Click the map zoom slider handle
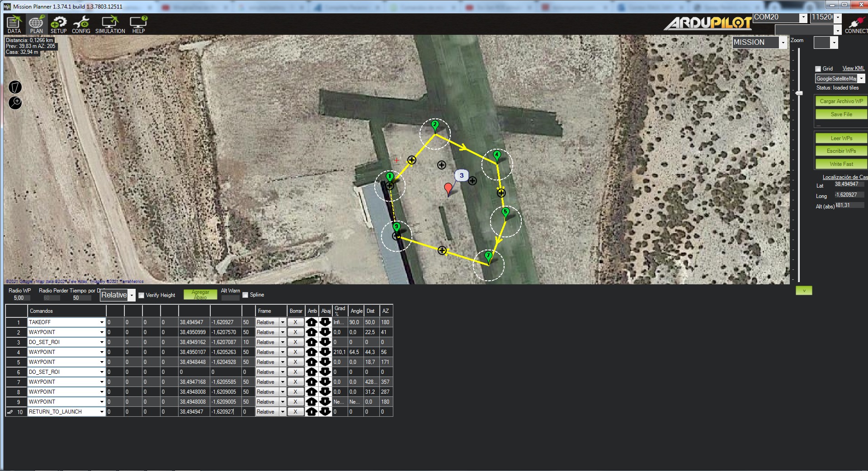868x471 pixels. click(799, 93)
